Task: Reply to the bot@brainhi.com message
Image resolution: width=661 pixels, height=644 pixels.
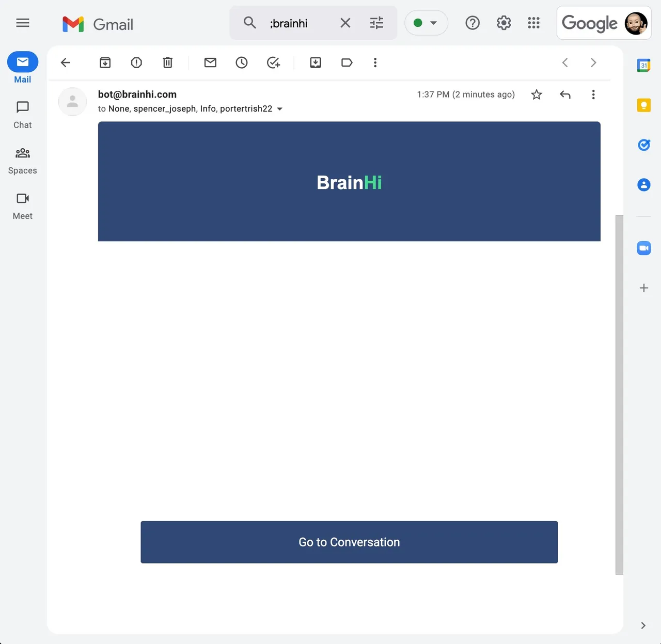Action: [565, 95]
